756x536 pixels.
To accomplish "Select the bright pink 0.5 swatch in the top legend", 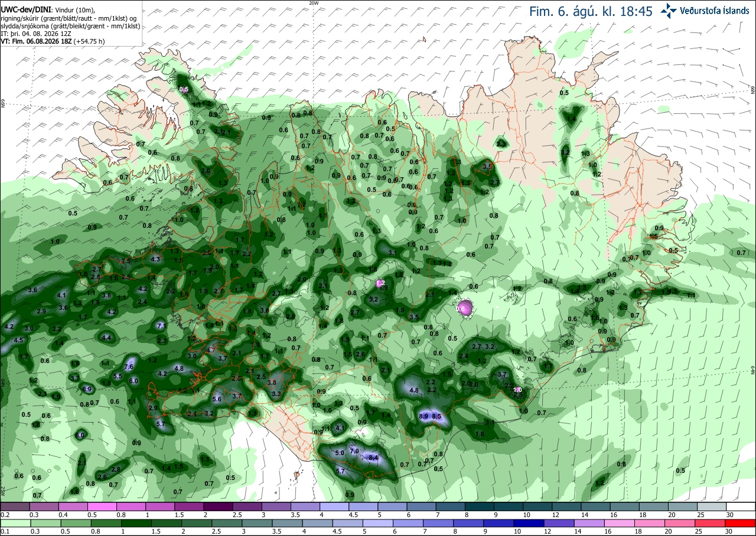I will pos(102,506).
